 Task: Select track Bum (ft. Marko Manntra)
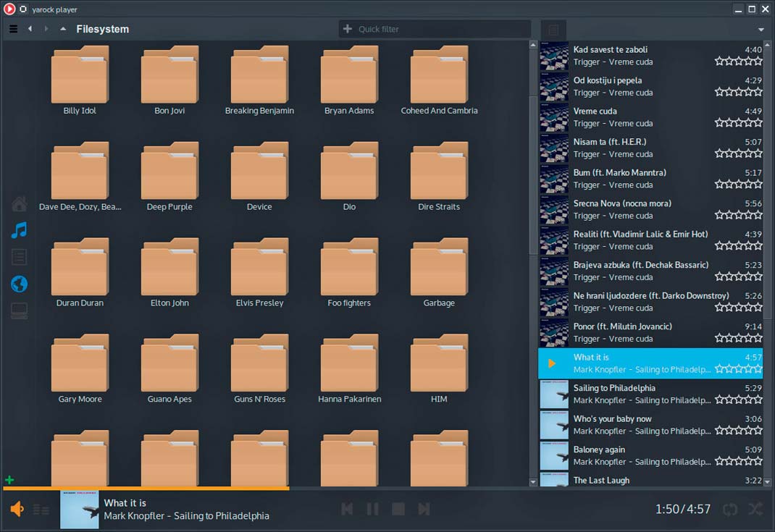tap(650, 179)
